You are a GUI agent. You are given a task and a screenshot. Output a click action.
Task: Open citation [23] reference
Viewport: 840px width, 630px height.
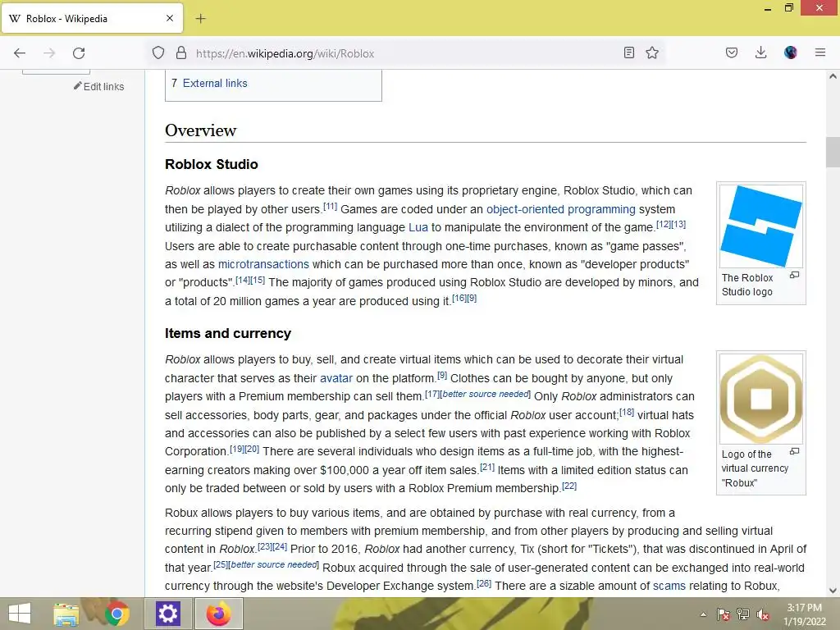click(265, 546)
